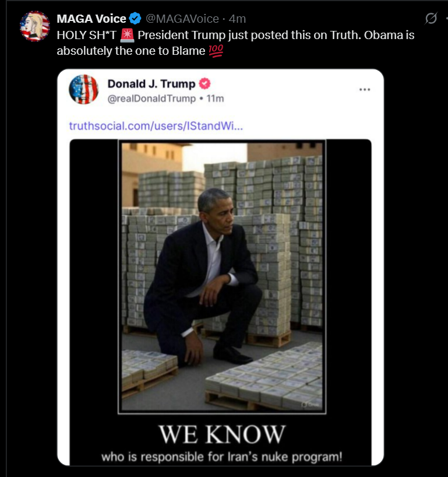This screenshot has height=477, width=448.
Task: Click the watermark in the meme photo corner
Action: [311, 404]
